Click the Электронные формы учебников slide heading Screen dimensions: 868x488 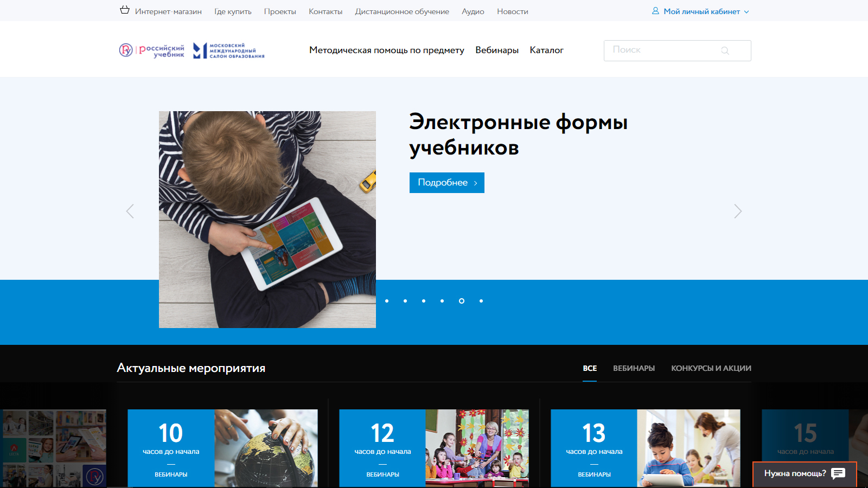518,134
